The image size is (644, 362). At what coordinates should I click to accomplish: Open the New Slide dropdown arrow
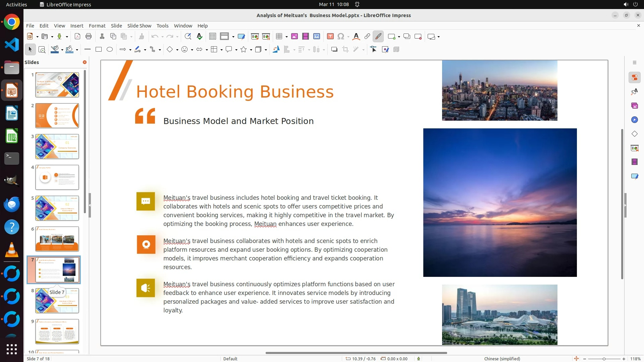coord(399,37)
